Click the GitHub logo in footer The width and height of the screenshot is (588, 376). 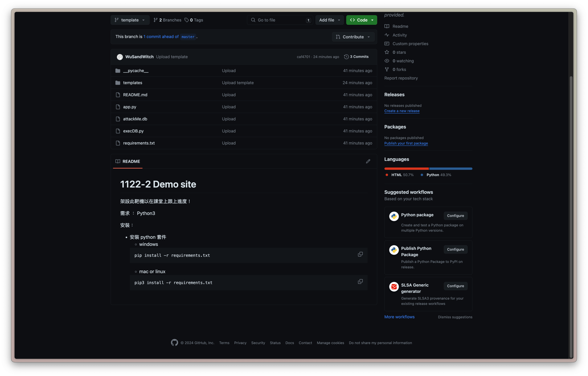pos(174,343)
